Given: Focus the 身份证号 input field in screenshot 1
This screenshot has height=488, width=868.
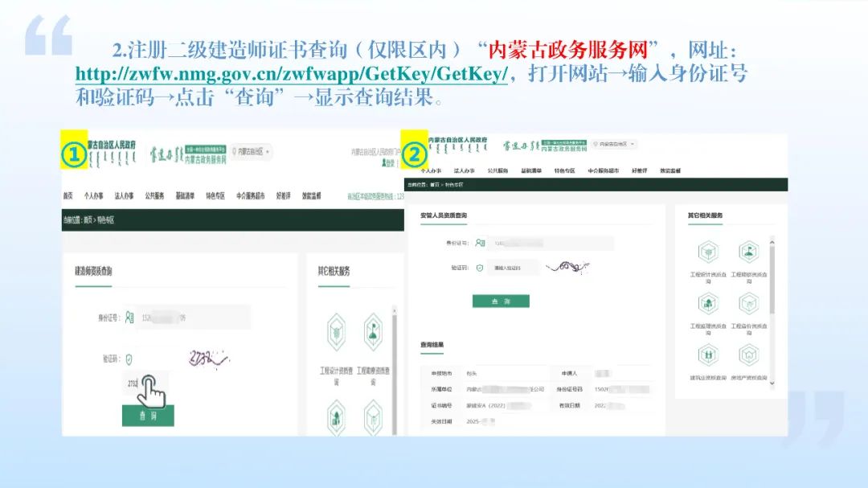Looking at the screenshot, I should click(x=193, y=318).
